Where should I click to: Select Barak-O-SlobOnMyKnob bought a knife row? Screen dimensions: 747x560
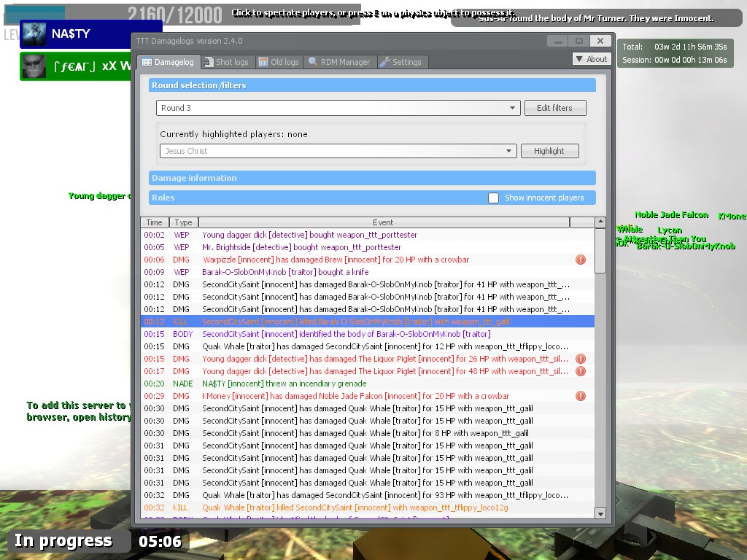click(x=368, y=272)
